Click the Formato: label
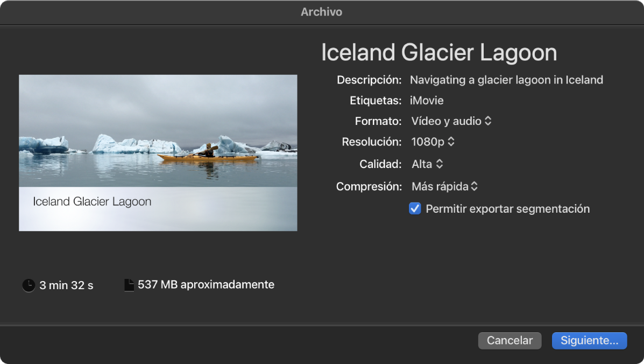Screen dimensions: 644x364 [378, 121]
